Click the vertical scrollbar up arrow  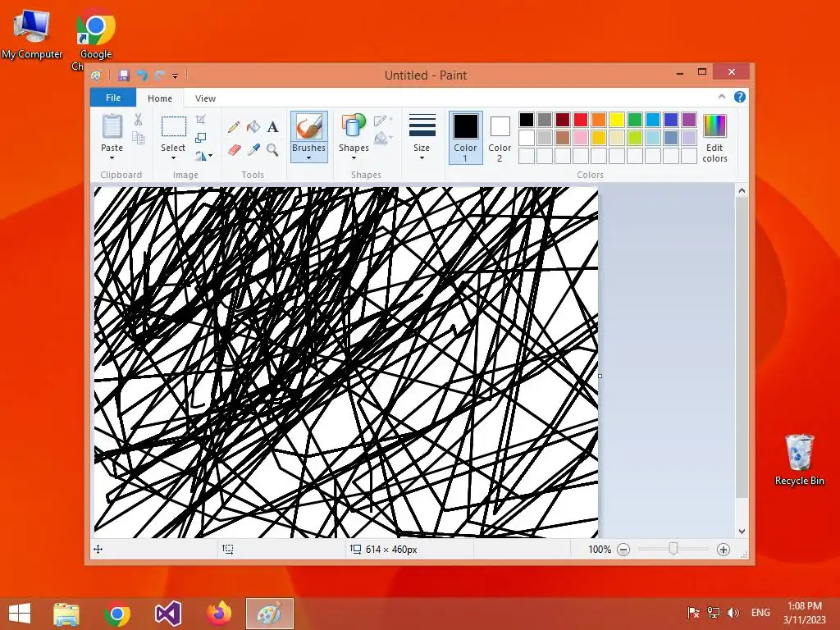coord(742,190)
